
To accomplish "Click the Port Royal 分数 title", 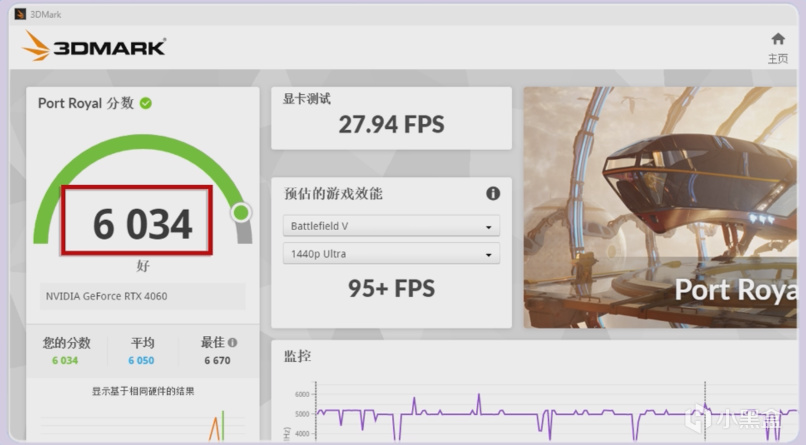I will coord(85,103).
